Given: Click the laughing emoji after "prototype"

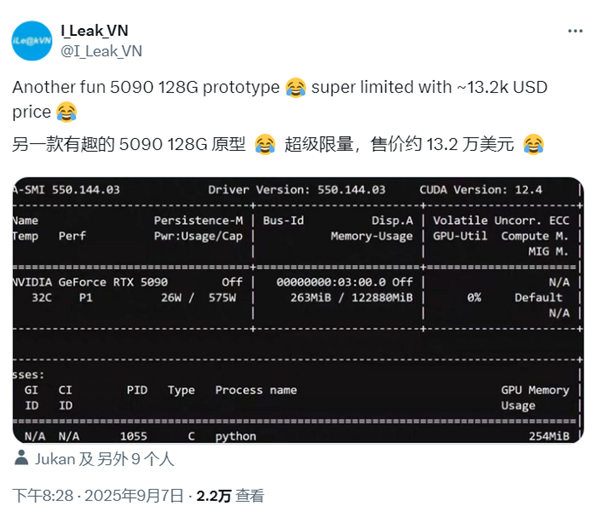Looking at the screenshot, I should coord(295,89).
